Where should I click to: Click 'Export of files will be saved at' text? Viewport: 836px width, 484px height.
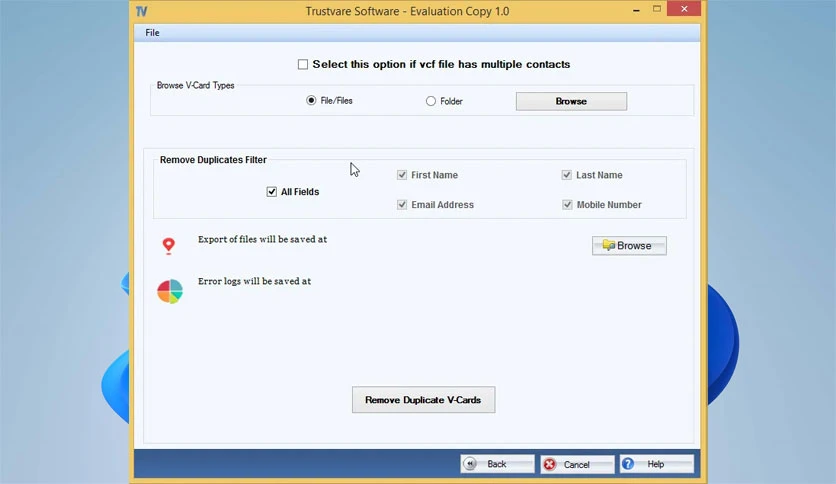[x=262, y=239]
